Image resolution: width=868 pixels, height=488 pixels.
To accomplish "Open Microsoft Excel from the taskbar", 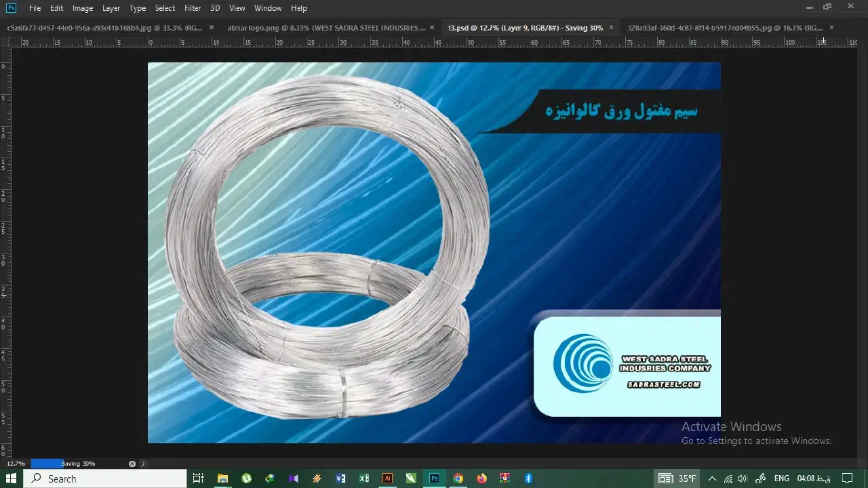I will (364, 479).
